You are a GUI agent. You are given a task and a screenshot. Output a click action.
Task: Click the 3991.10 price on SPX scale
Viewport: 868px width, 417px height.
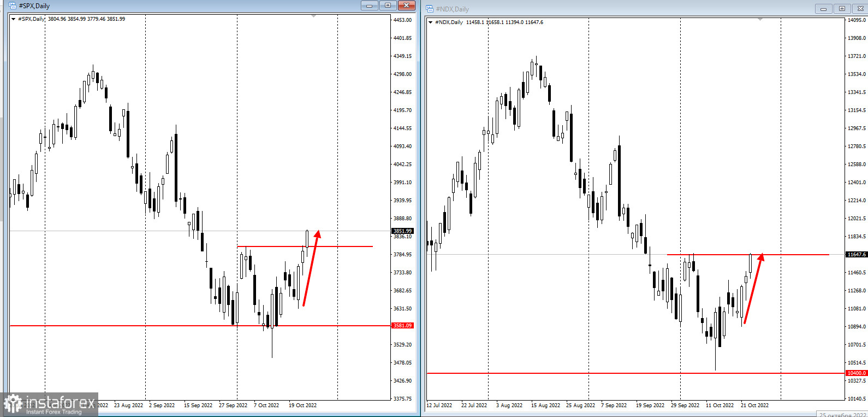point(402,183)
